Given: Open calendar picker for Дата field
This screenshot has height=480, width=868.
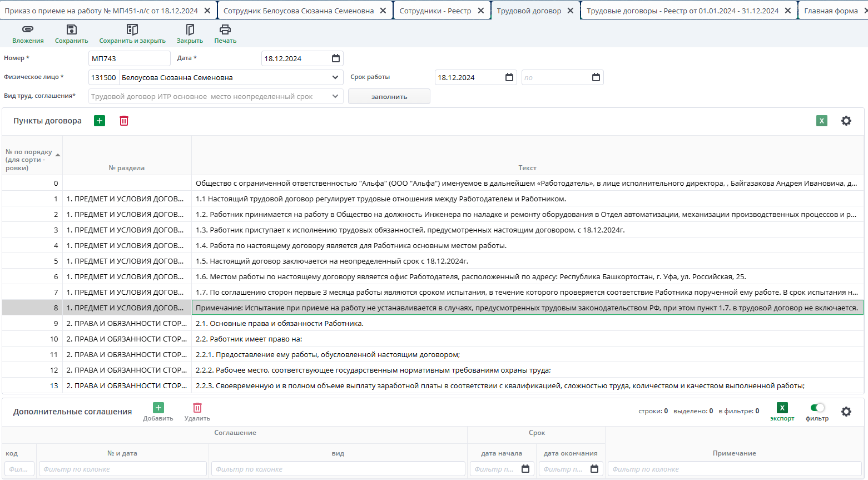Looking at the screenshot, I should (x=336, y=58).
